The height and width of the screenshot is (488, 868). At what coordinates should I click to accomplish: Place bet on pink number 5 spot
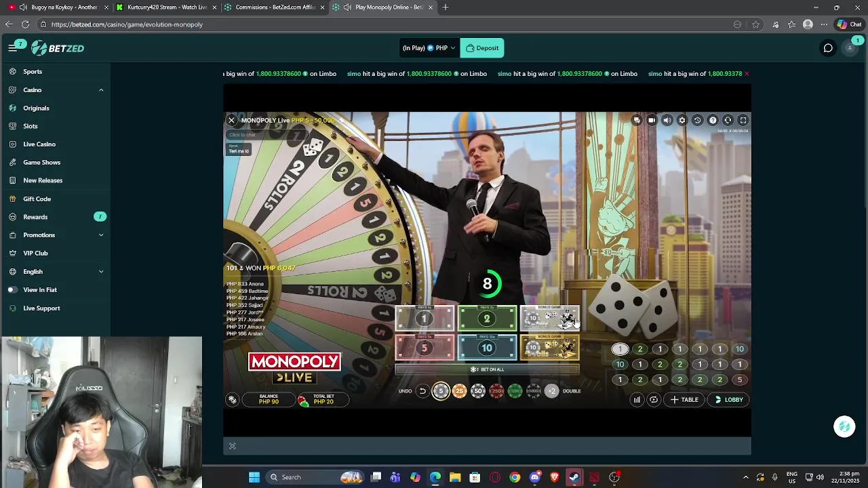(425, 348)
